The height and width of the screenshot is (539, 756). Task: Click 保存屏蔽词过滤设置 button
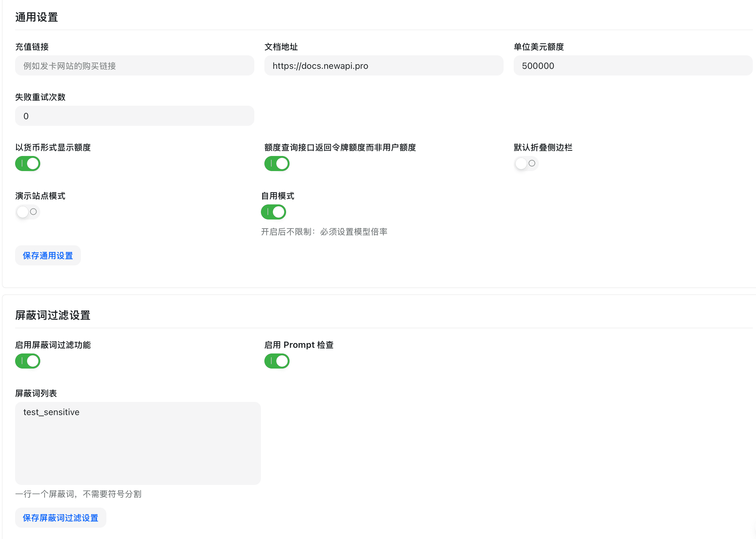(x=60, y=517)
